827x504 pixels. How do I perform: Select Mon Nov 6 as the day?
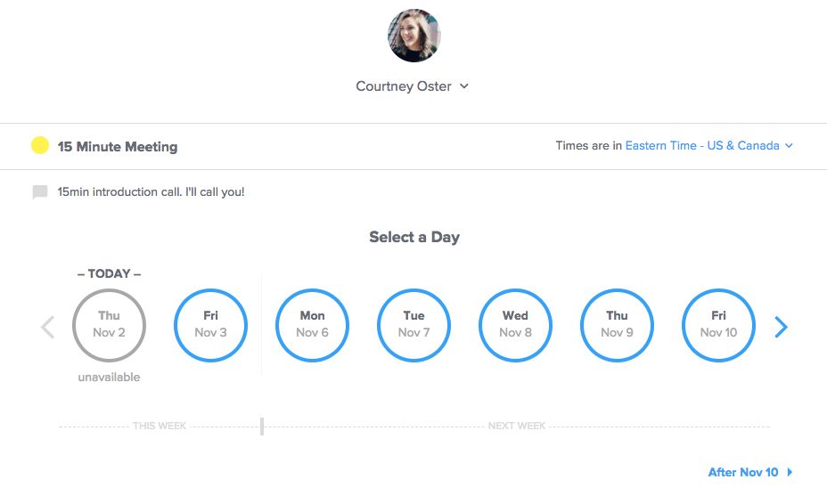pos(312,325)
